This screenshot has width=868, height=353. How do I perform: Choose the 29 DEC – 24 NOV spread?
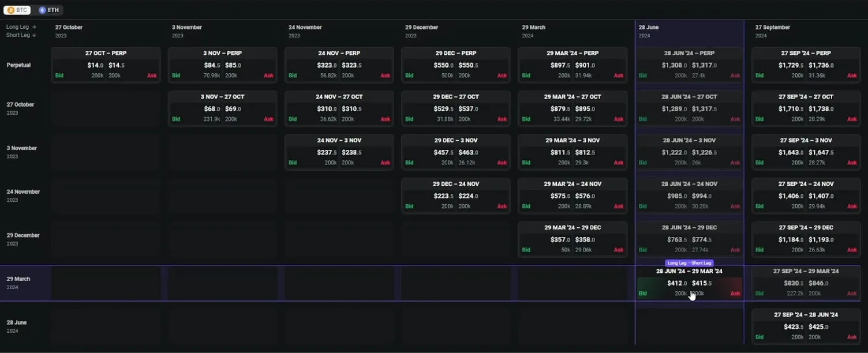[456, 196]
